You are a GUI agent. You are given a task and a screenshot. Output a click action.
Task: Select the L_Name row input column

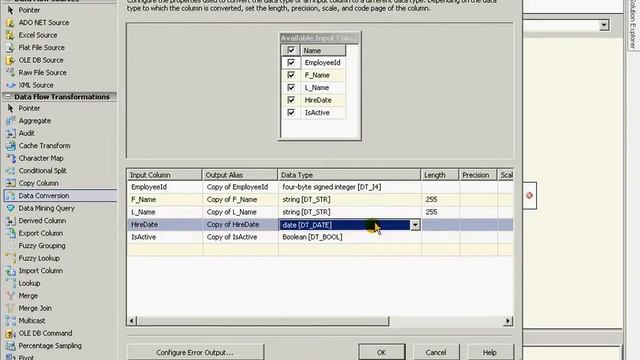(x=164, y=212)
